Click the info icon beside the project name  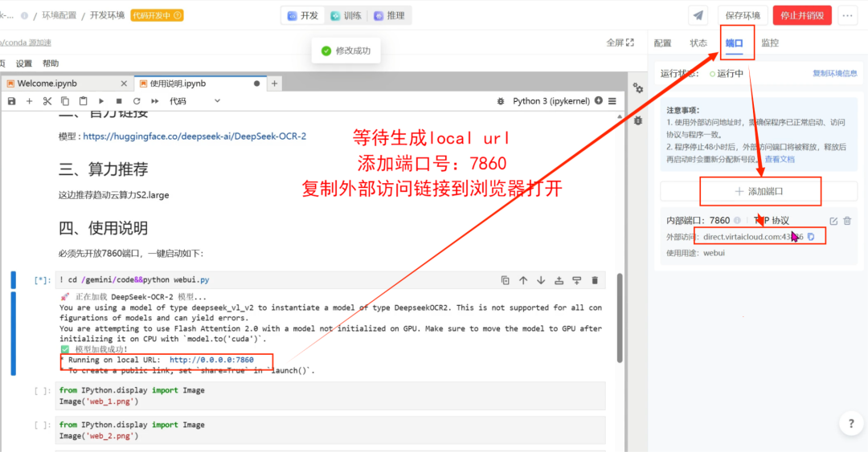[x=24, y=15]
